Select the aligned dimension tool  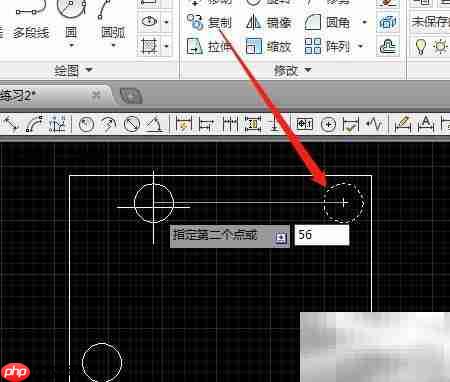click(x=10, y=124)
